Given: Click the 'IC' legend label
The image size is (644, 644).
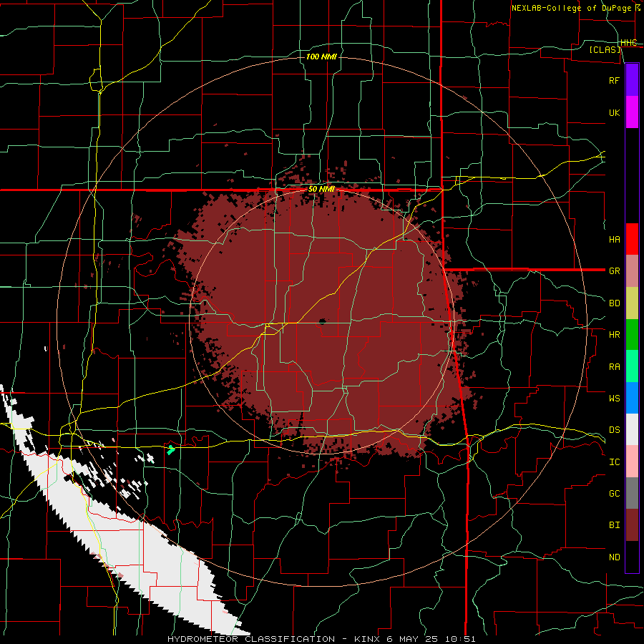Looking at the screenshot, I should pyautogui.click(x=615, y=462).
